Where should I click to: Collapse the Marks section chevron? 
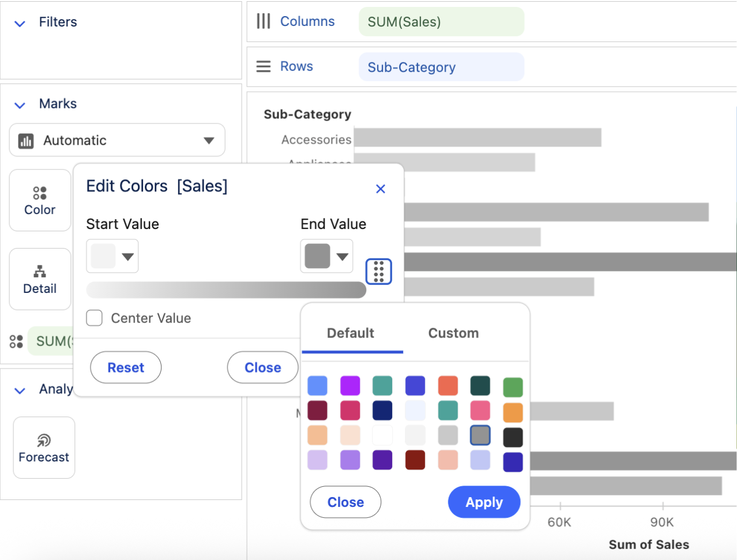click(20, 105)
